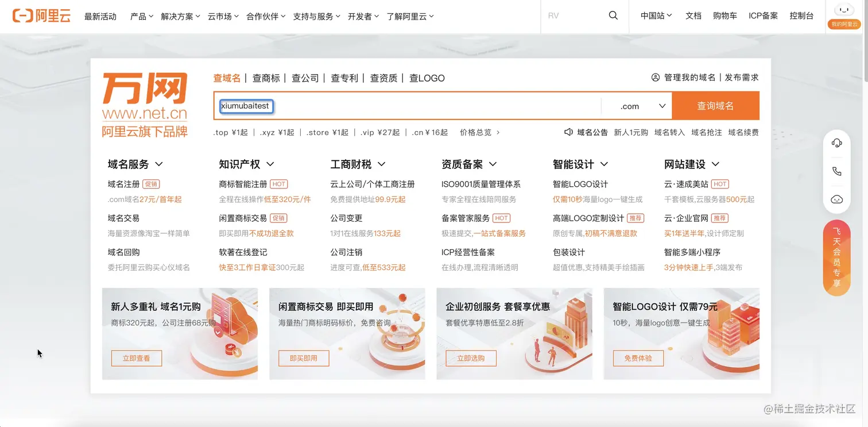
Task: Open the 飞天会员专享 side banner
Action: pyautogui.click(x=836, y=257)
